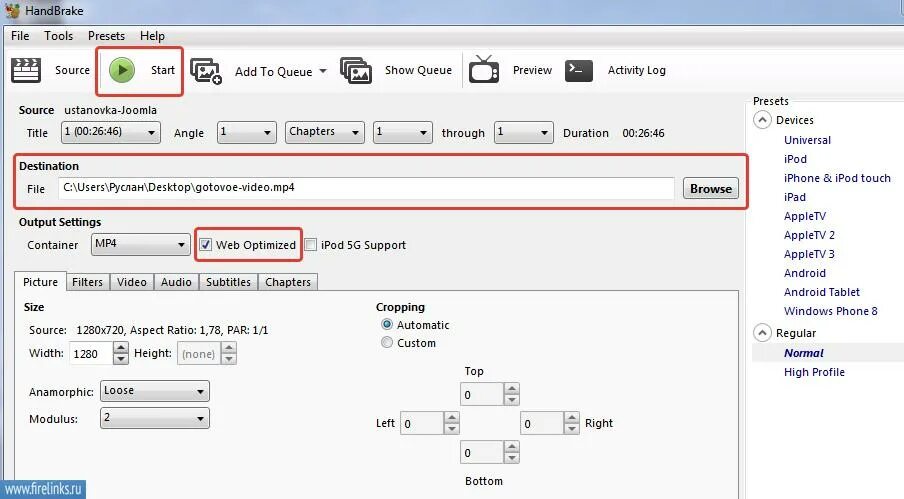The width and height of the screenshot is (904, 499).
Task: Collapse the Devices preset group
Action: coord(762,120)
